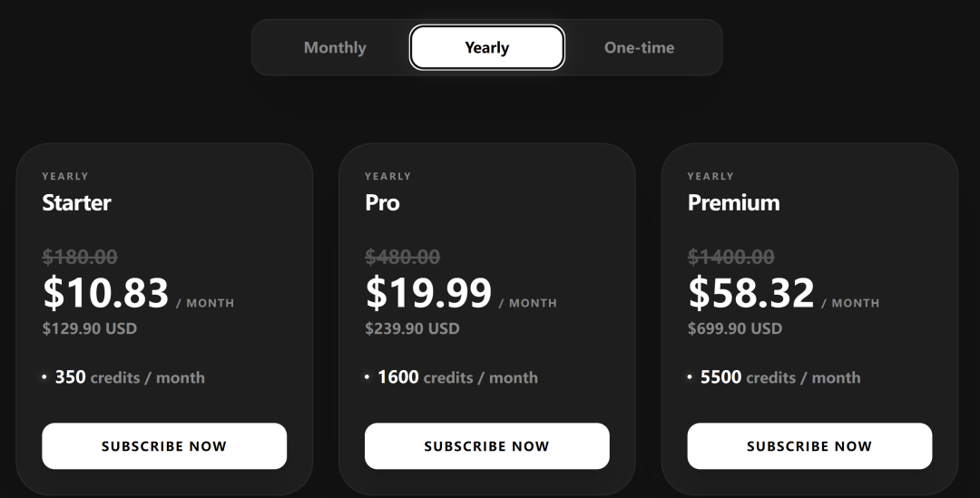Subscribe to the Premium plan
980x498 pixels.
click(809, 446)
